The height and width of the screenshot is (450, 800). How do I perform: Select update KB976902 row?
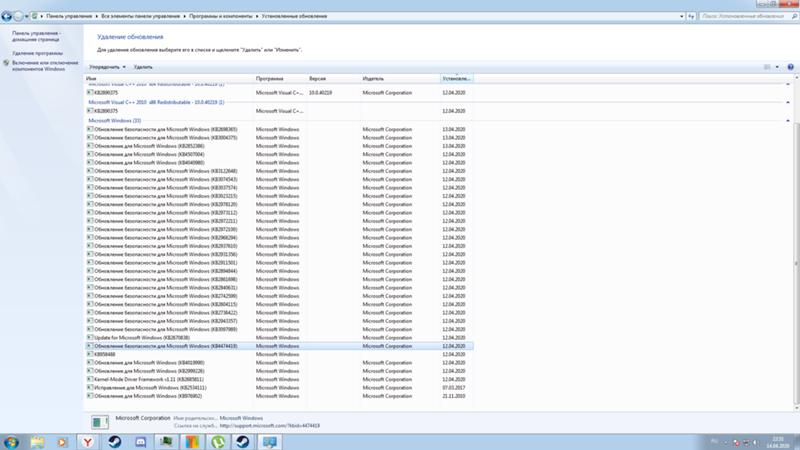tap(279, 396)
